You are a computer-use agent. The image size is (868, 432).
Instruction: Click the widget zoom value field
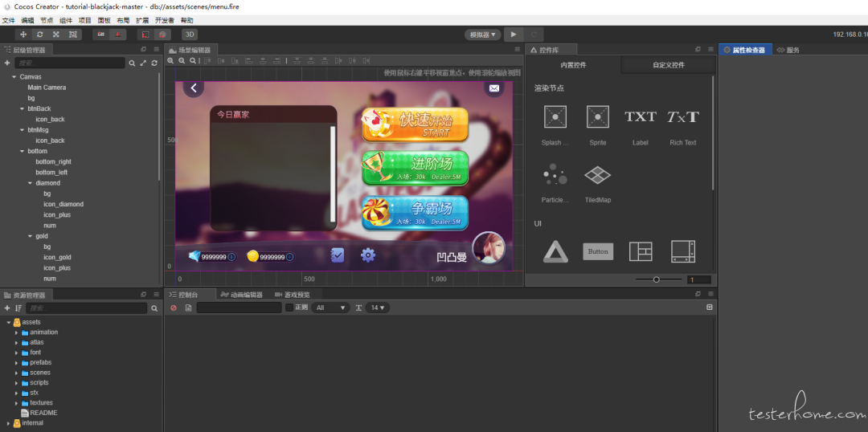click(699, 280)
